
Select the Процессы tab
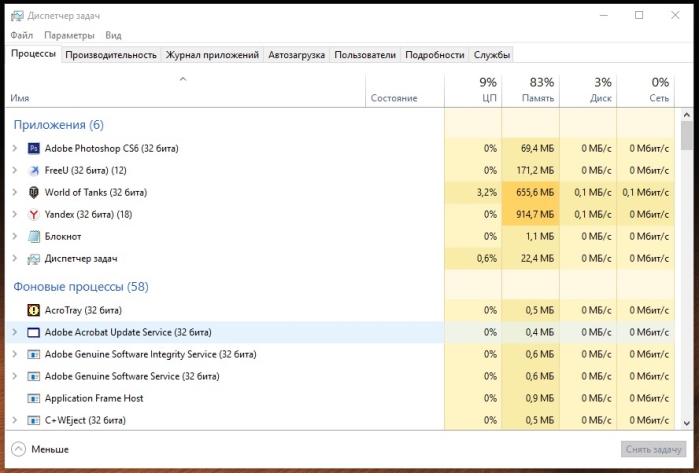coord(33,53)
